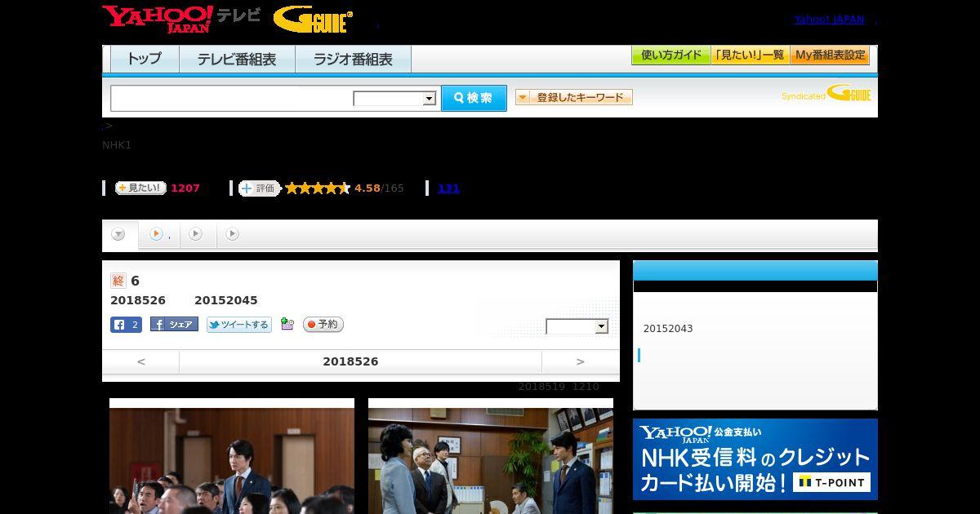The image size is (980, 514).
Task: Switch to the トップ tab
Action: [145, 60]
